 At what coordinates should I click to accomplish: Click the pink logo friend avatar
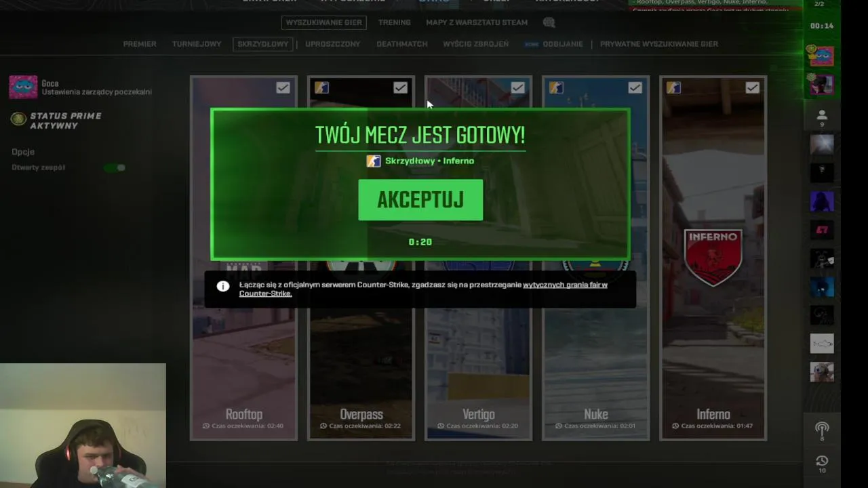click(x=822, y=230)
